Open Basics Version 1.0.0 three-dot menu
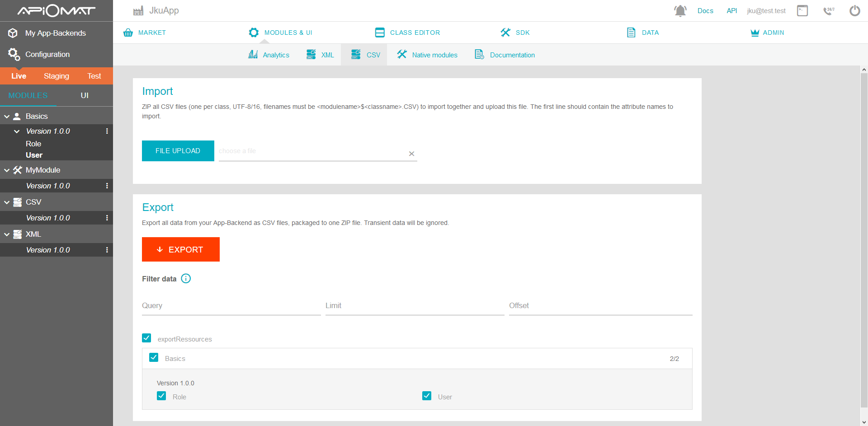Screen dimensions: 868x426 tap(107, 131)
